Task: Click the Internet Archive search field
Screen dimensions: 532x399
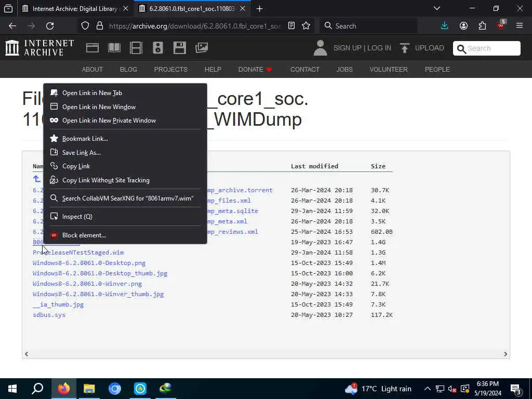Action: click(486, 48)
